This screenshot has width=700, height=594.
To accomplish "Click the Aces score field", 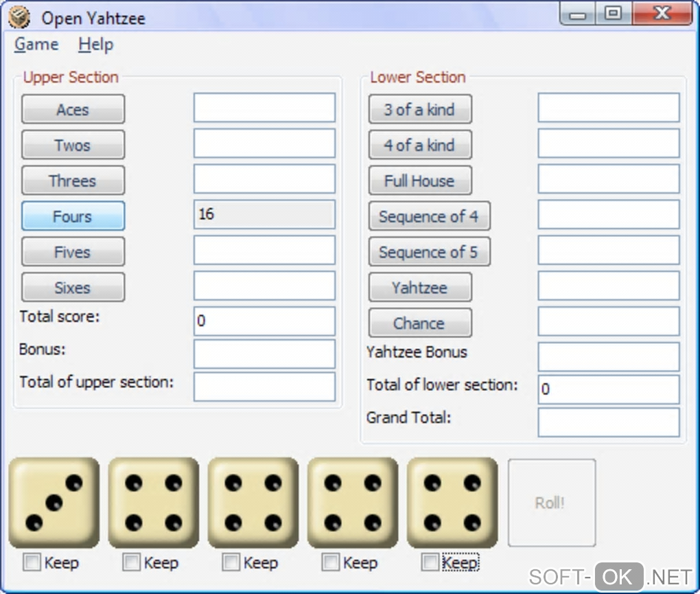I will pos(264,108).
